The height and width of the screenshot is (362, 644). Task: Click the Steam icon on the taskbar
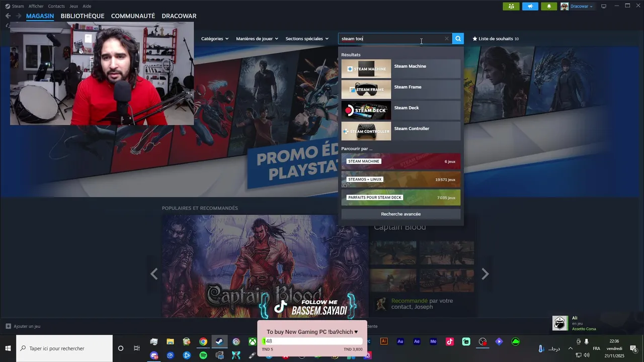coord(219,342)
